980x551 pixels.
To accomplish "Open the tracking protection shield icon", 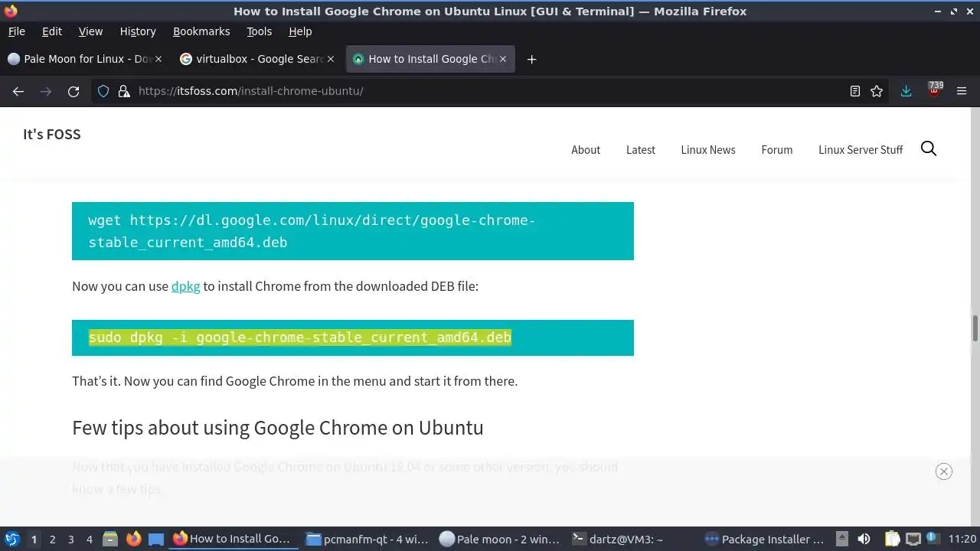I will coord(104,91).
